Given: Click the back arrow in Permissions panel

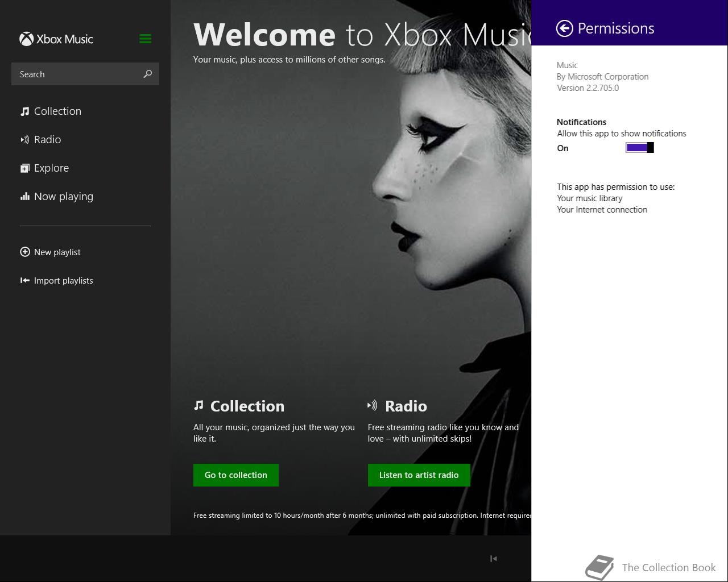Looking at the screenshot, I should [564, 28].
